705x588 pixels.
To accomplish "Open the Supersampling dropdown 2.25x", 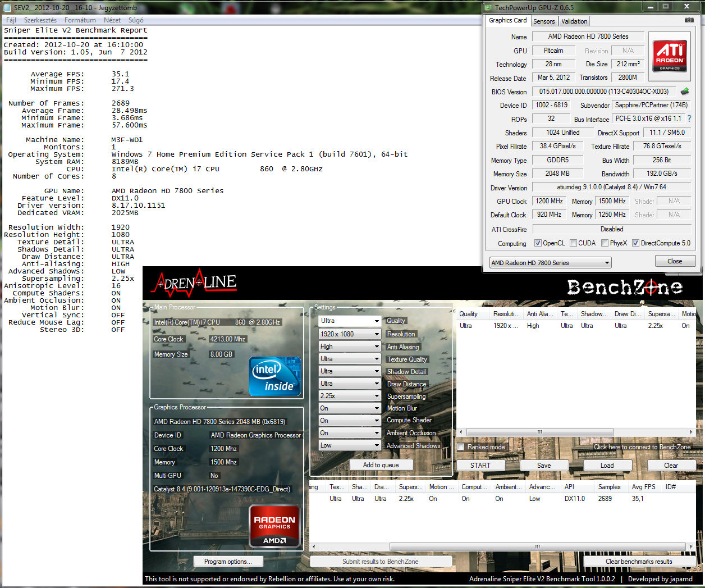I will 350,396.
